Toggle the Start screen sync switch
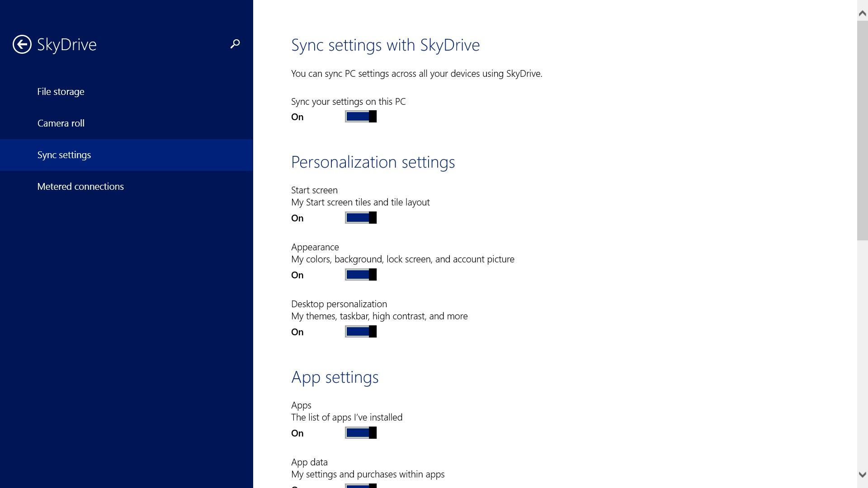868x488 pixels. (x=361, y=218)
